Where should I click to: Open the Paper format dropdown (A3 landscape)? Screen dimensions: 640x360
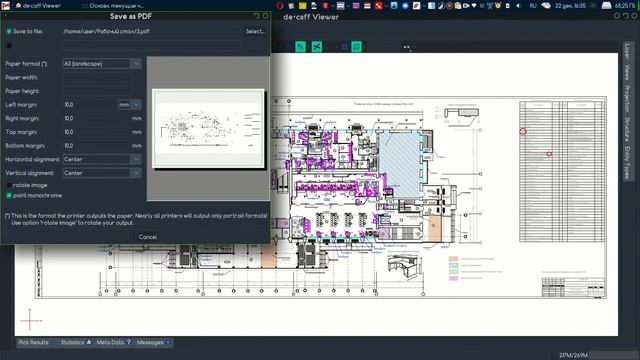tap(102, 64)
